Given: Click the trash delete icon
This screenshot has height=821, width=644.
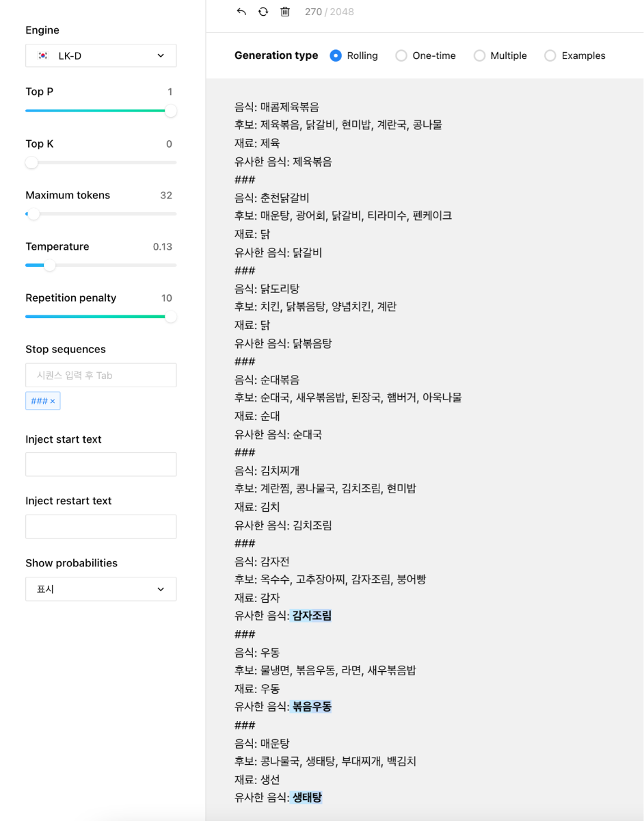Looking at the screenshot, I should 285,12.
